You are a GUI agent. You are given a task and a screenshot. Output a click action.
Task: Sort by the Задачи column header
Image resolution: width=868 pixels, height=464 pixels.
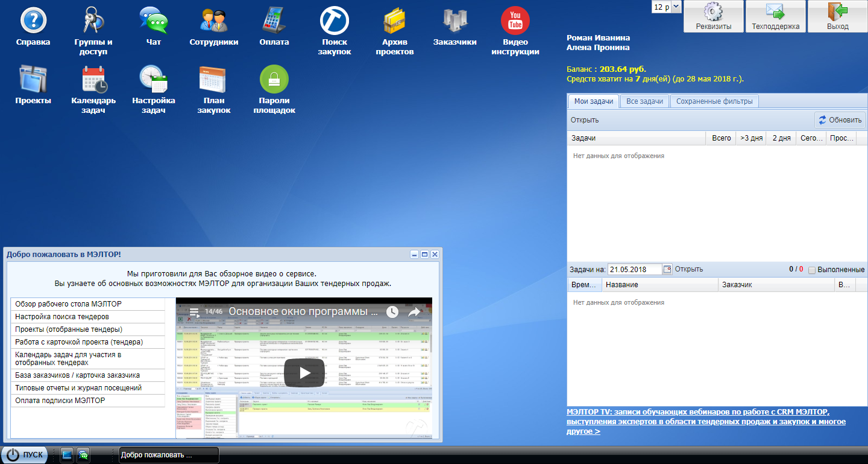(x=636, y=138)
